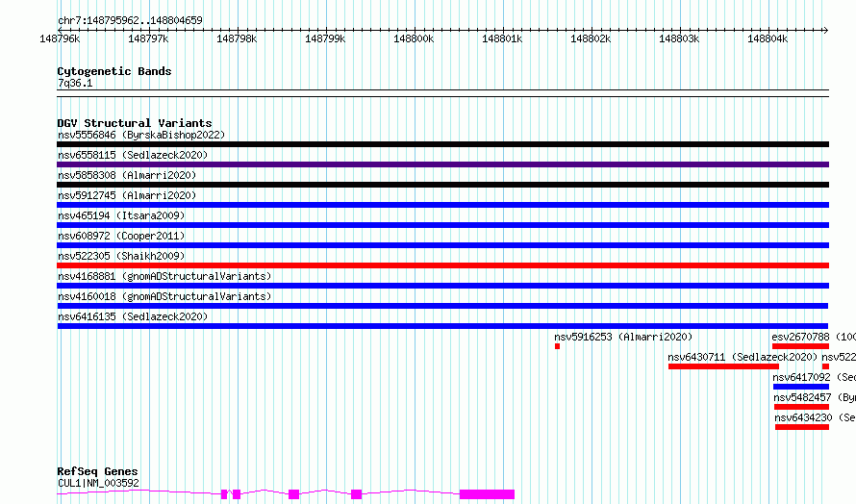Click the purple bar for nsv6558115
The height and width of the screenshot is (504, 856).
[442, 164]
